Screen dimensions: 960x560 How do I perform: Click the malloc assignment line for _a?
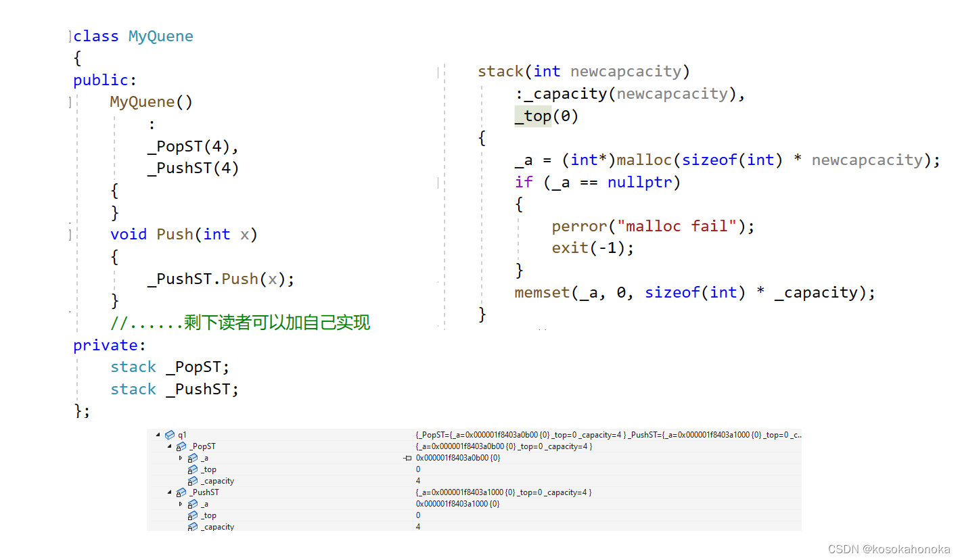coord(728,160)
